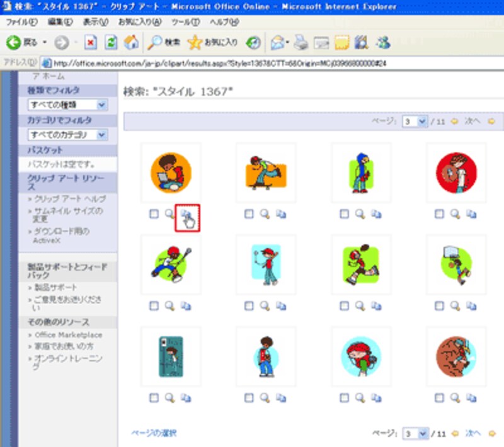Check the box under the teal card clip

point(154,398)
